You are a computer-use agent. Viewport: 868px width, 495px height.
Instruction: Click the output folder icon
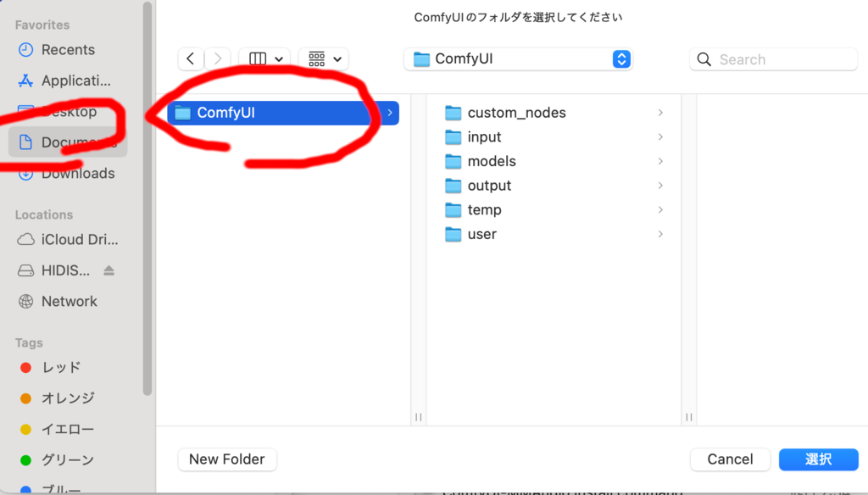pos(453,186)
